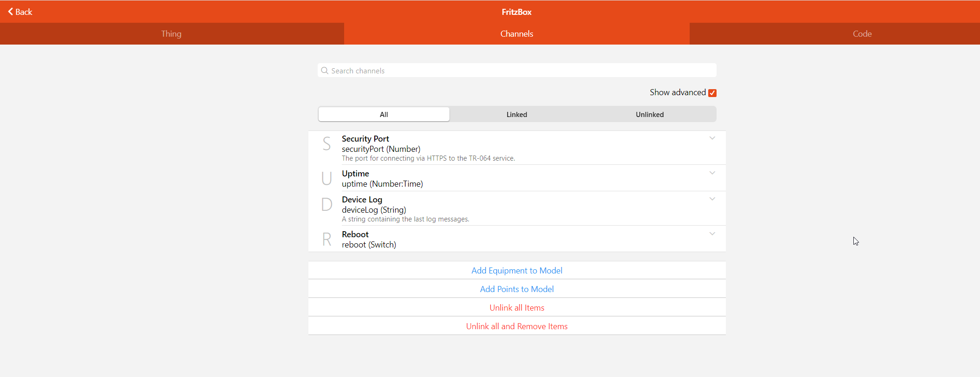Click the Security Port letter S icon
980x377 pixels.
point(327,144)
